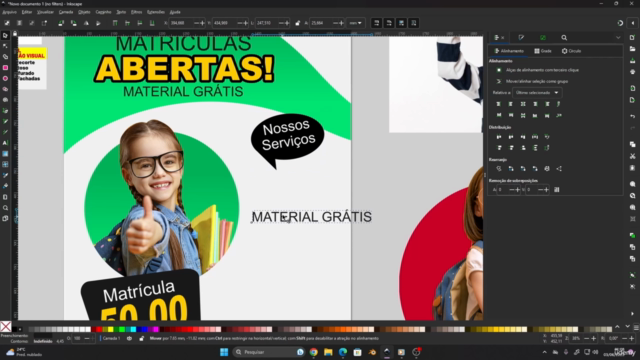Select the Rectangle tool in toolbox

pyautogui.click(x=5, y=67)
